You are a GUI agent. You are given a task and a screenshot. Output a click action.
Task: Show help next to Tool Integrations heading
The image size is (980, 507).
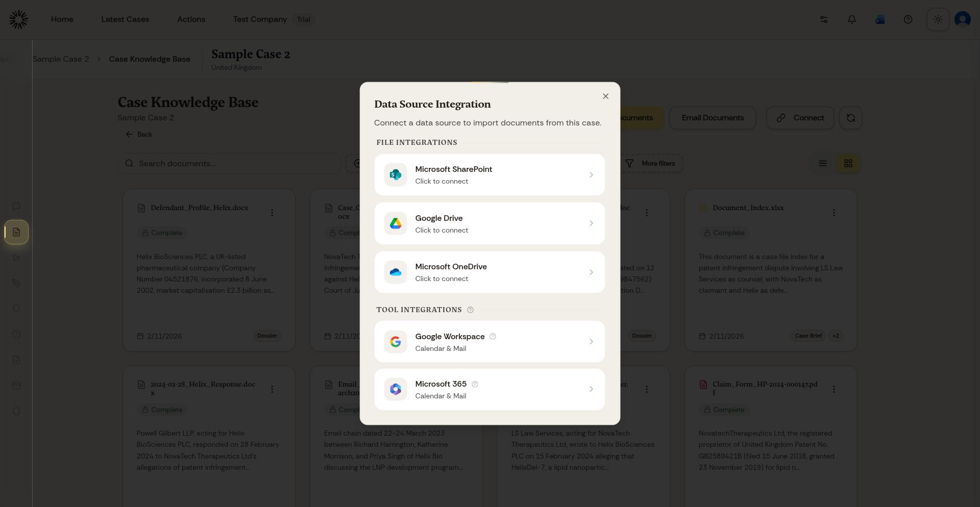[x=471, y=310]
